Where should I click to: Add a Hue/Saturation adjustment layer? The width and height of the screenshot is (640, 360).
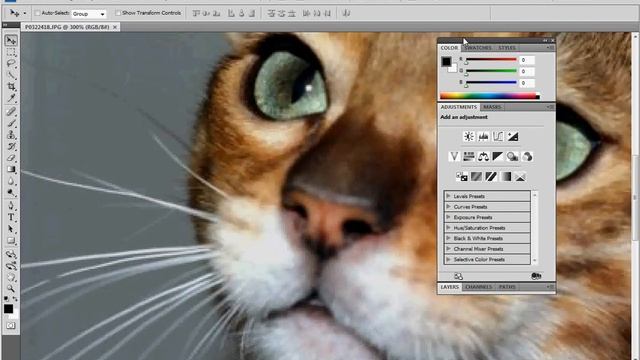[x=469, y=156]
